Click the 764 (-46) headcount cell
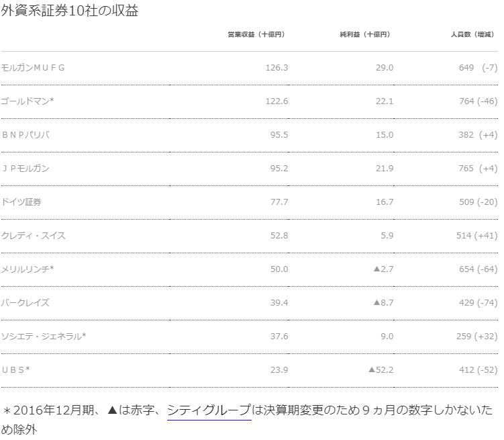Image resolution: width=504 pixels, height=440 pixels. (x=478, y=101)
